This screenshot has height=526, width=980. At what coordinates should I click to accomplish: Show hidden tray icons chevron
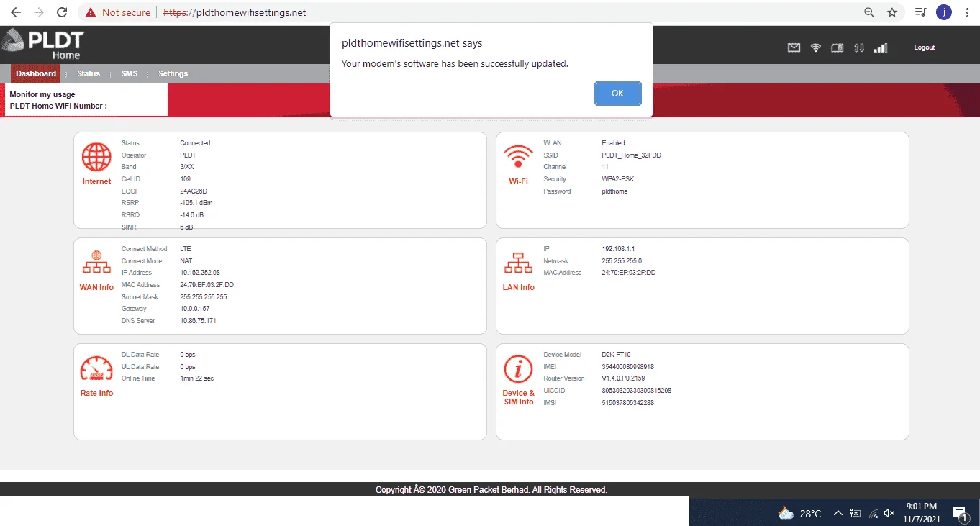tap(838, 513)
